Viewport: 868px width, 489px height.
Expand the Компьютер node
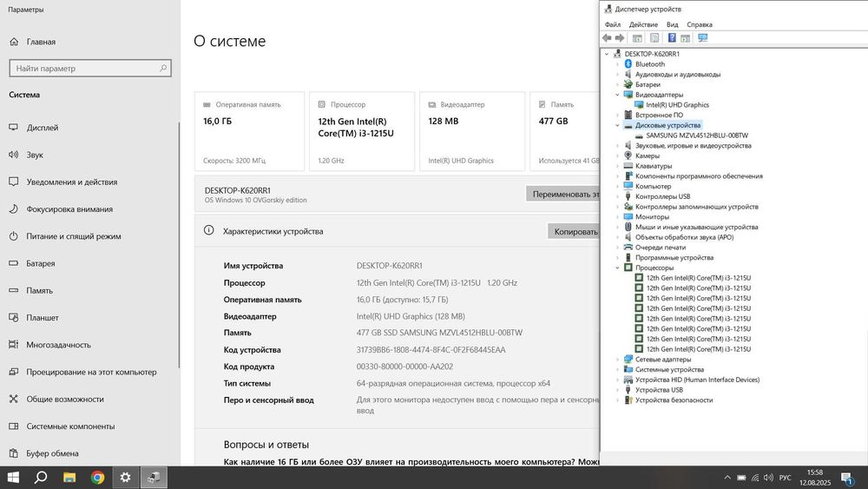pos(617,187)
